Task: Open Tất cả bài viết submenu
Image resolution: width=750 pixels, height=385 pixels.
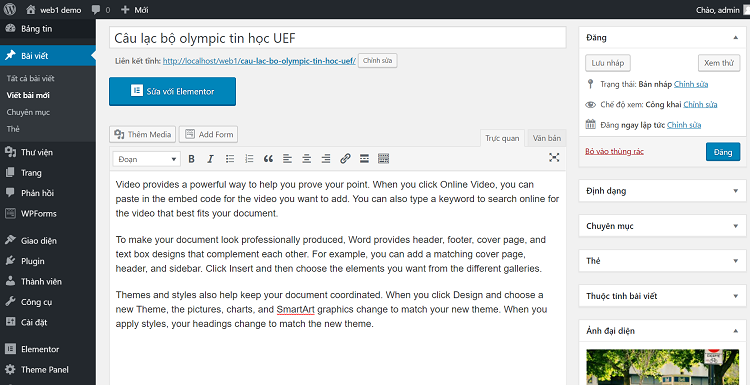Action: click(31, 78)
